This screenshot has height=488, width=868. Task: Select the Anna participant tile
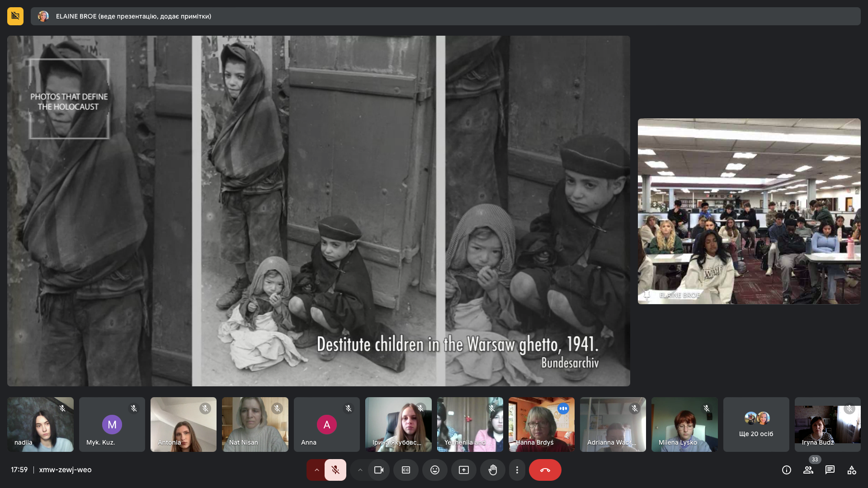[327, 424]
